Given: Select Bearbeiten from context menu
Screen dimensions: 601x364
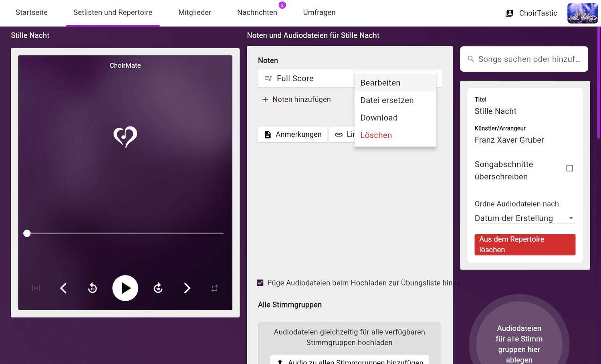Looking at the screenshot, I should (x=395, y=83).
